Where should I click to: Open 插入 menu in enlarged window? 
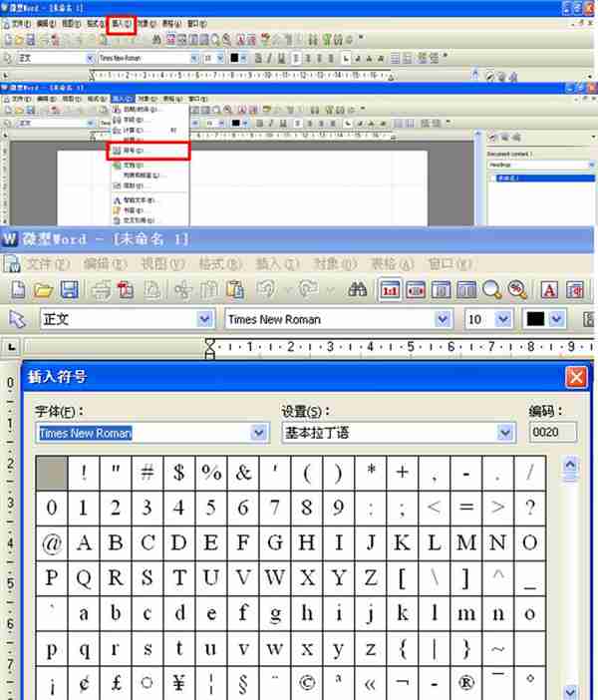click(x=277, y=264)
